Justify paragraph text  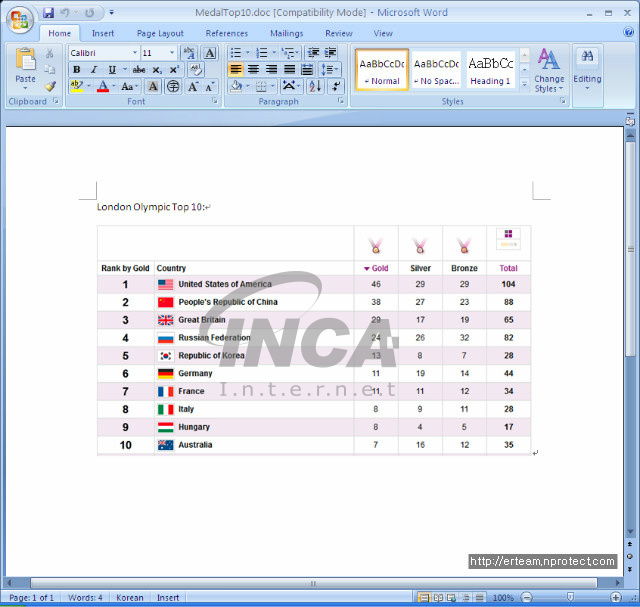click(290, 70)
